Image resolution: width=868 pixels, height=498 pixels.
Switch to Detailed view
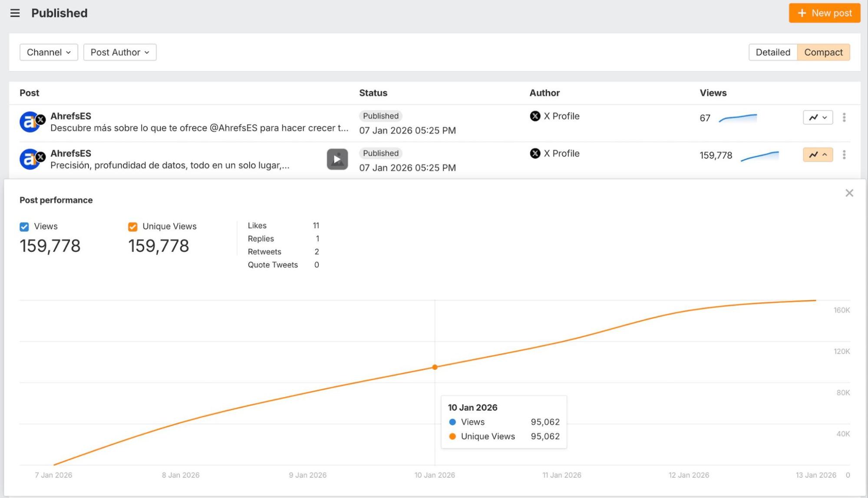[772, 52]
